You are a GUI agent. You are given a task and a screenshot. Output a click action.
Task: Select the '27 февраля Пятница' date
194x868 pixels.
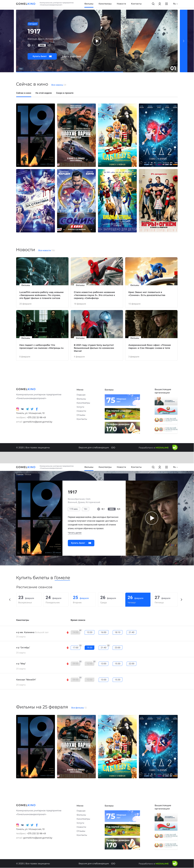click(165, 599)
